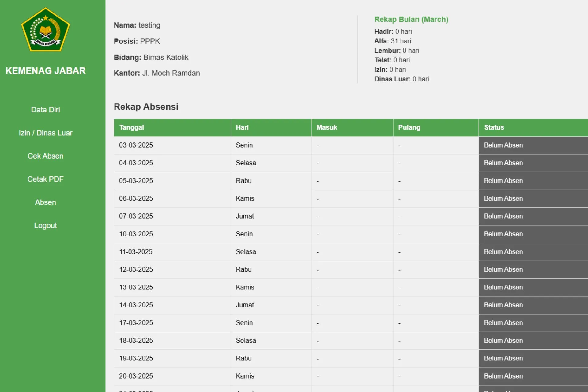Click the KEMENAG JABAR title
This screenshot has height=392, width=588.
[x=46, y=71]
